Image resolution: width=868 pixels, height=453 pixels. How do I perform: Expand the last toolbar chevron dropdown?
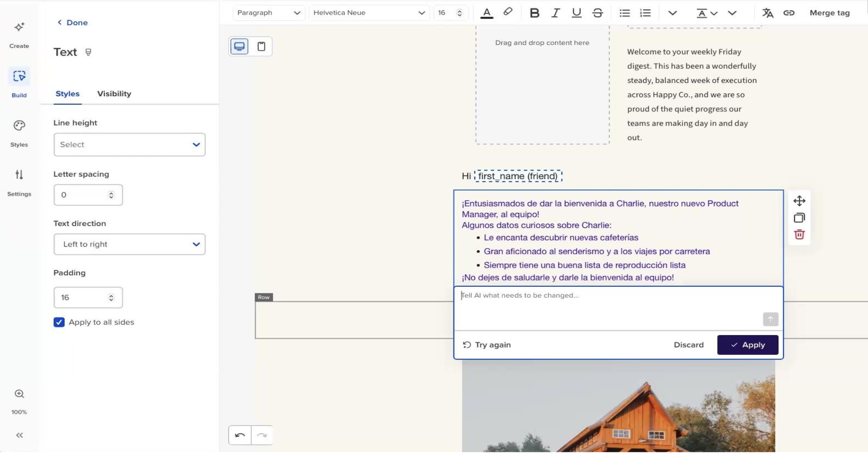732,13
